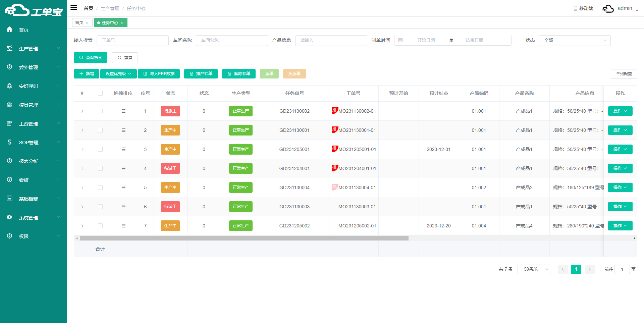Click the home icon in sidebar
Image resolution: width=644 pixels, height=323 pixels.
point(10,30)
